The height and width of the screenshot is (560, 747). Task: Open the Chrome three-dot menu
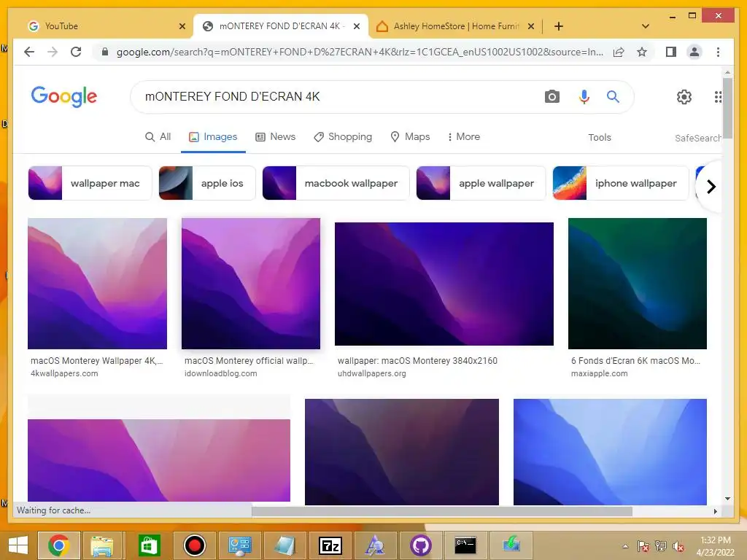[x=718, y=52]
